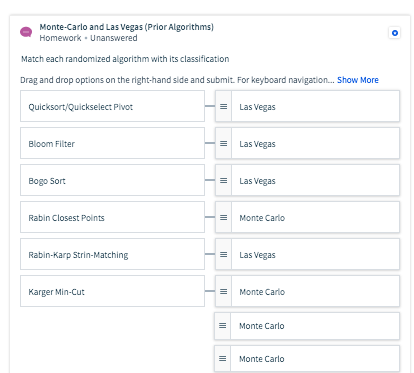Click the question title Monte-Carlo and Las Vegas
Image resolution: width=414 pixels, height=373 pixels.
[x=127, y=27]
